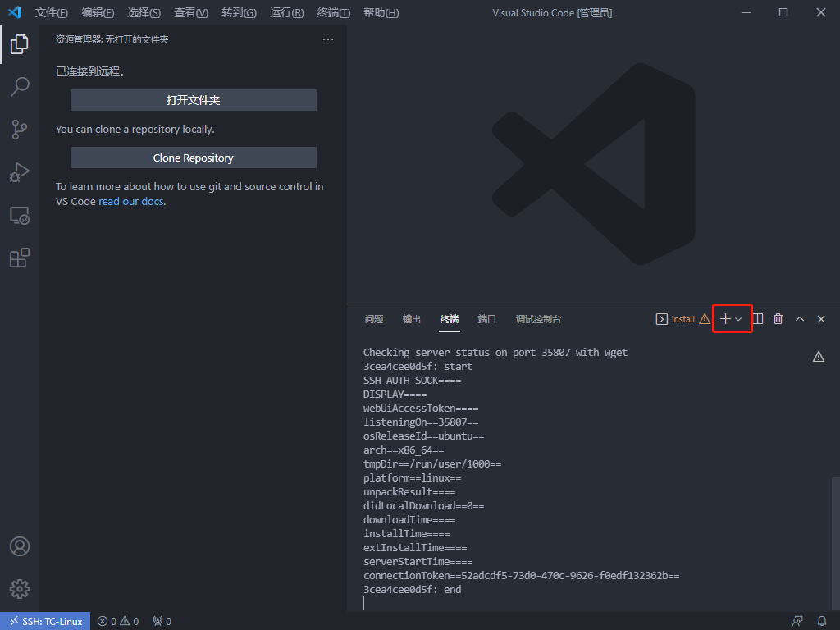
Task: Click the 'Checking server status' output line
Action: (495, 353)
